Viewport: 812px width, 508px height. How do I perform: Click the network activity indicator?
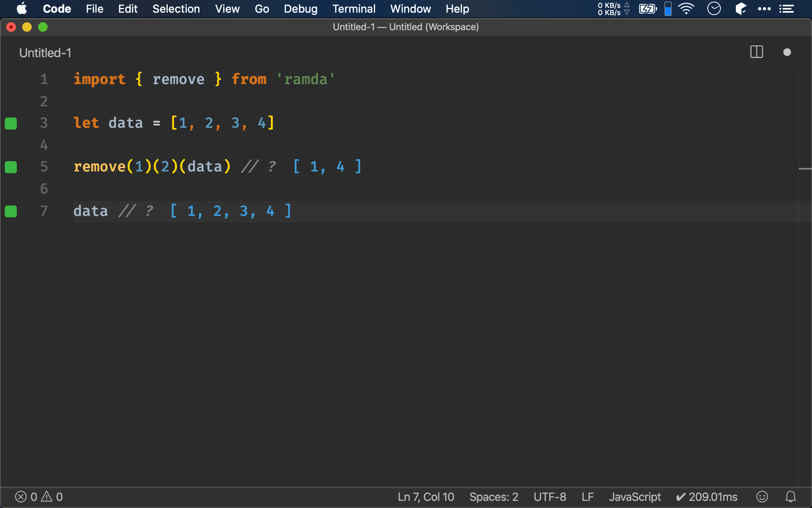tap(614, 9)
